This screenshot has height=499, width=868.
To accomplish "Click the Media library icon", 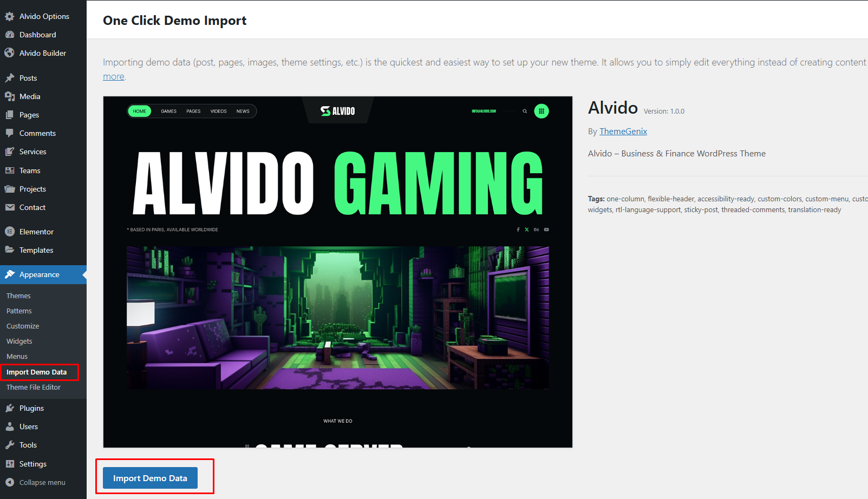I will point(10,96).
